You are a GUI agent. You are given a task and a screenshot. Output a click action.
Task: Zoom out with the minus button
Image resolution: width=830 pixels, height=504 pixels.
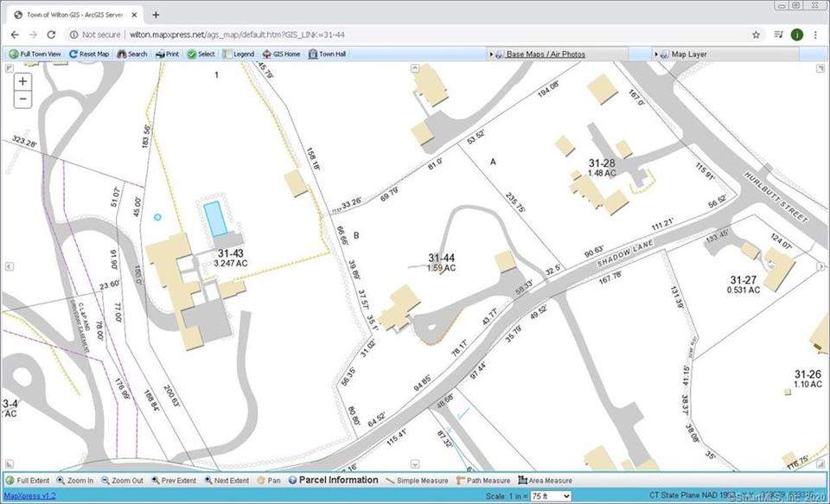click(22, 99)
